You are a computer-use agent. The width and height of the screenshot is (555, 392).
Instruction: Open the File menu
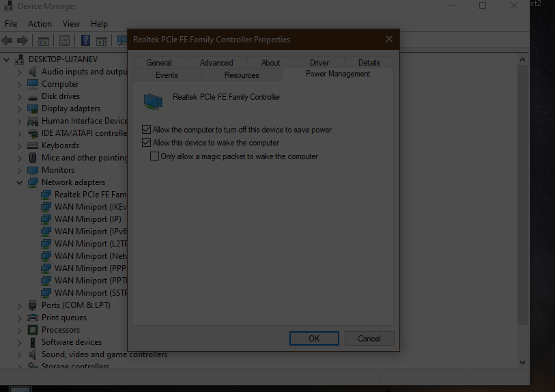click(11, 24)
